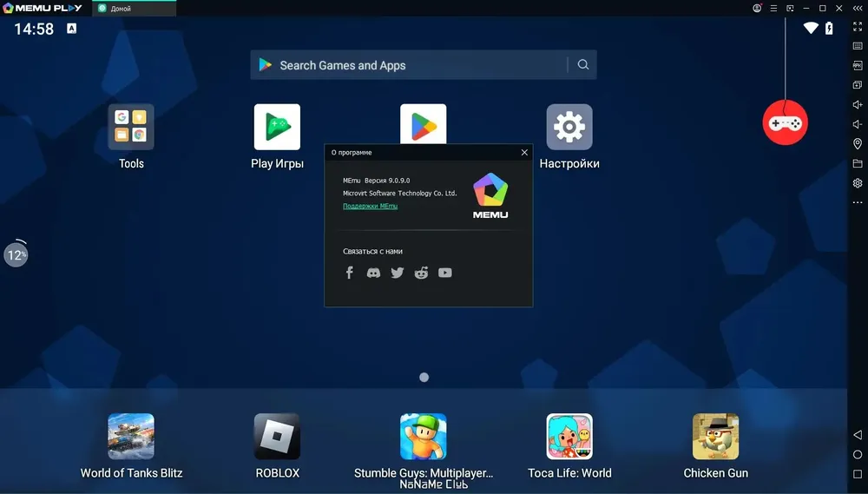868x494 pixels.
Task: Click the Wi-Fi status icon
Action: click(x=811, y=28)
